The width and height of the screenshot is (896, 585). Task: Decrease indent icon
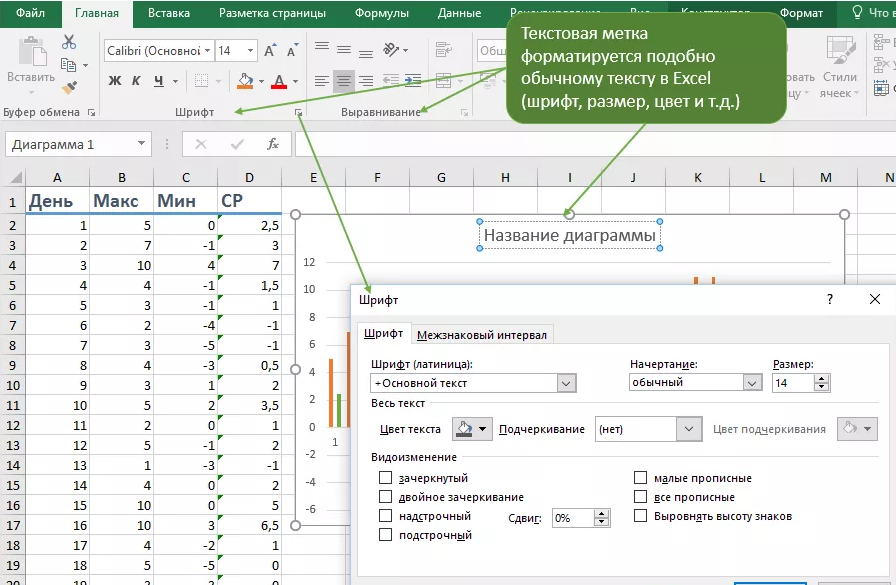point(391,80)
